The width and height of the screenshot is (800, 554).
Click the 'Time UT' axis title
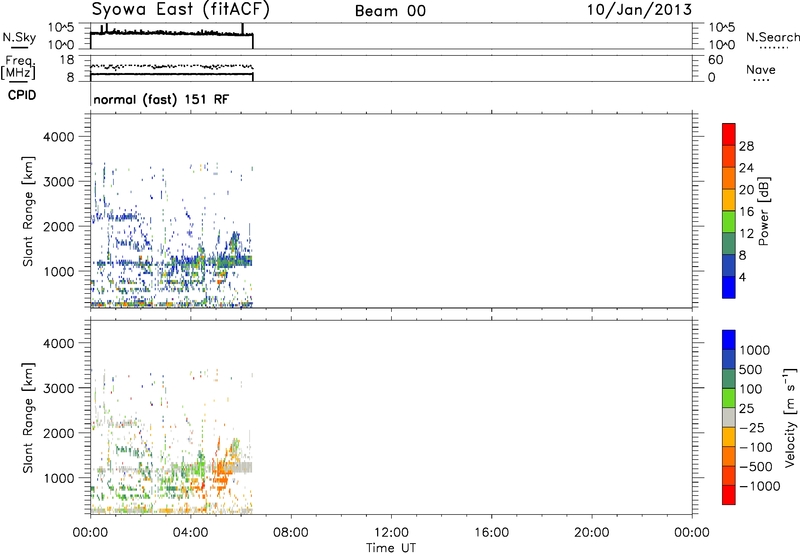point(391,548)
